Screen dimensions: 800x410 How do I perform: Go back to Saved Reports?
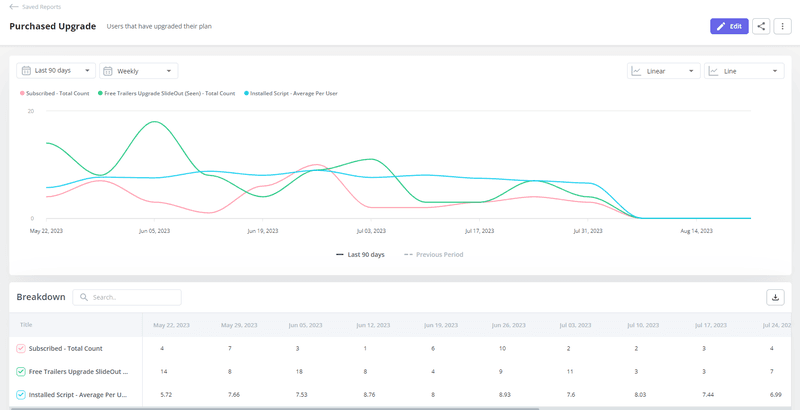(x=44, y=7)
